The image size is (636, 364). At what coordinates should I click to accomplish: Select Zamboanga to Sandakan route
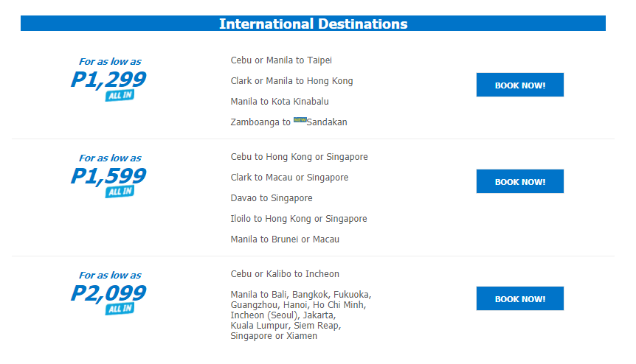pyautogui.click(x=288, y=122)
